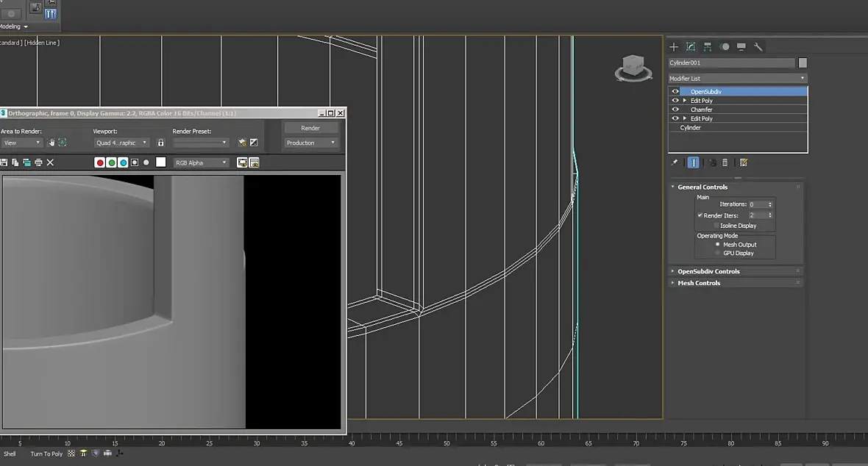Save rendered image with disk icon
Screen dimensions: 868x466
click(4, 162)
